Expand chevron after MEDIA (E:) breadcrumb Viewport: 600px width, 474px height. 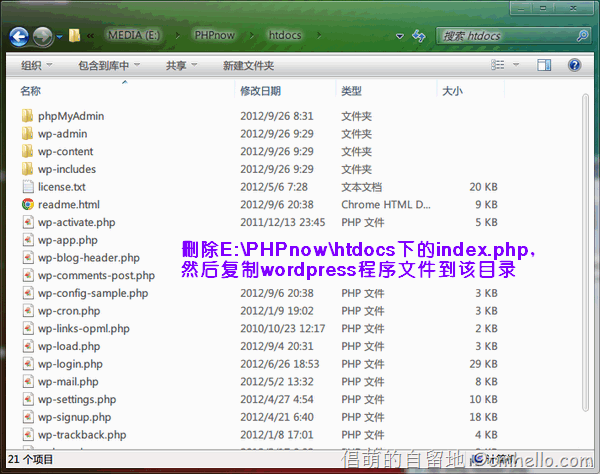click(x=178, y=36)
